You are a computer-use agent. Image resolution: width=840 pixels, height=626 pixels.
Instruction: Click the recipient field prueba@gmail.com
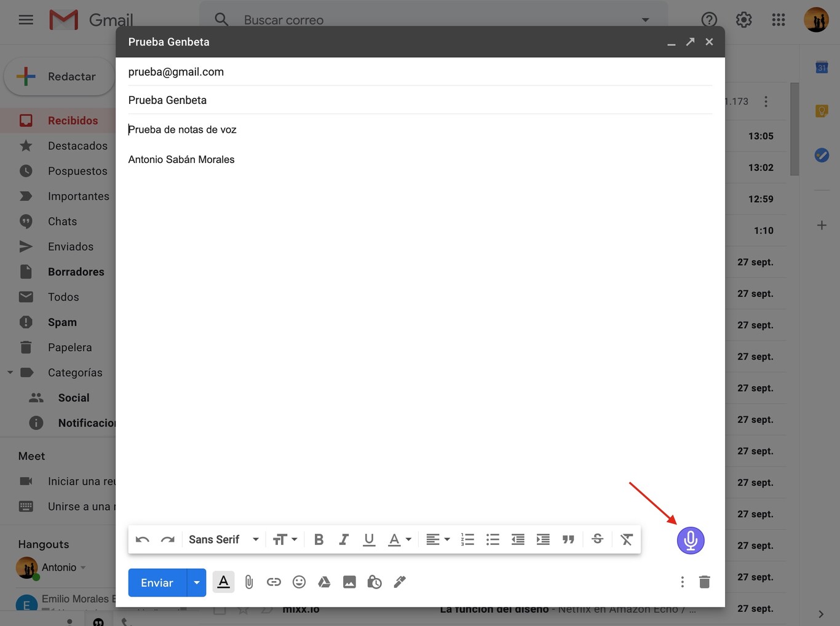(420, 72)
